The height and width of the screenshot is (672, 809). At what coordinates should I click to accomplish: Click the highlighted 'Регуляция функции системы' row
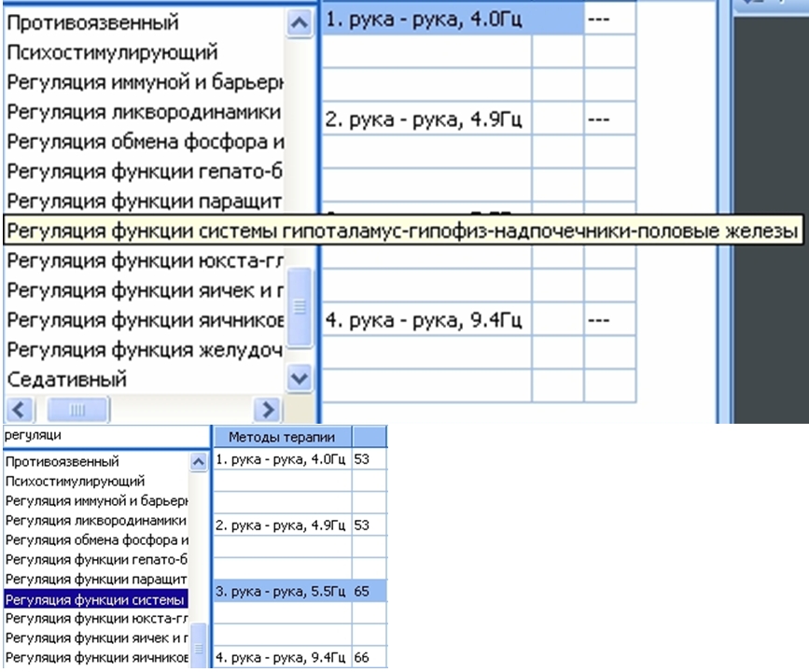coord(96,599)
